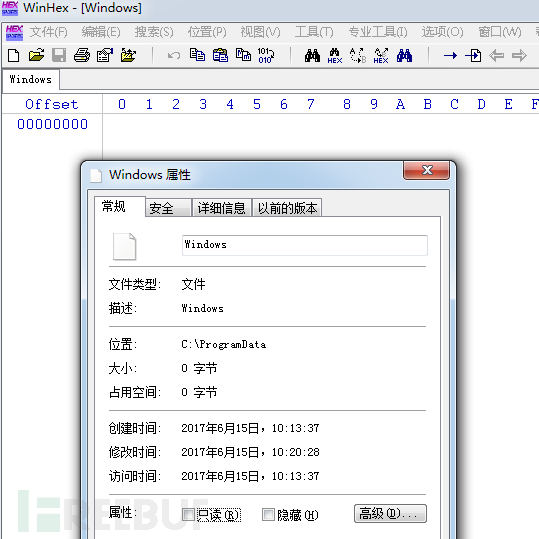Switch to the 以前的版本 tab
This screenshot has width=539, height=539.
point(287,208)
